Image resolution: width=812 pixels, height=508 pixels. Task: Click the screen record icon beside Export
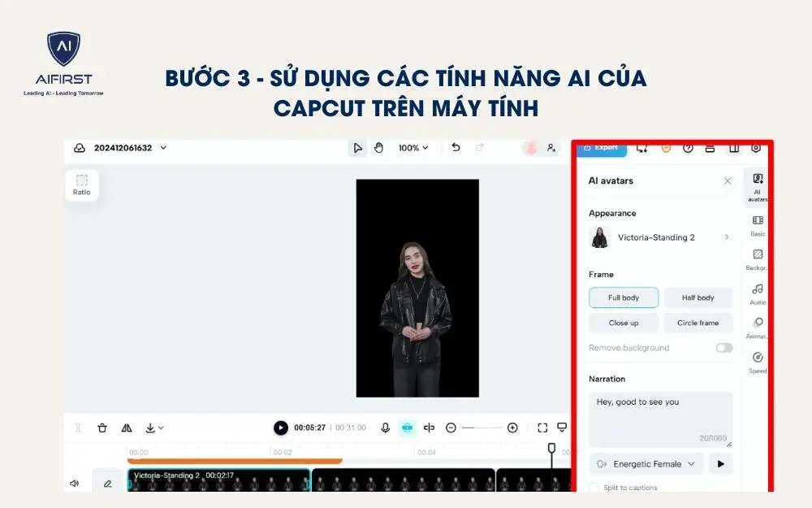point(642,148)
